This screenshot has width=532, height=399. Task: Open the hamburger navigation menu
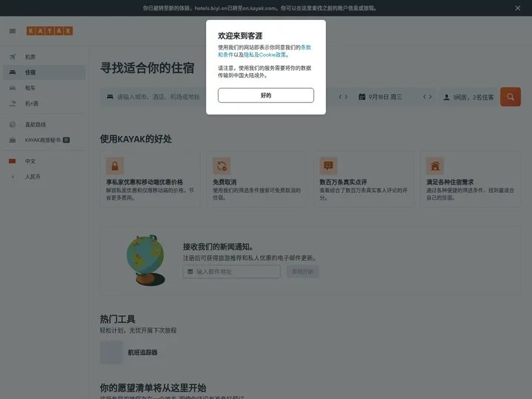[13, 31]
